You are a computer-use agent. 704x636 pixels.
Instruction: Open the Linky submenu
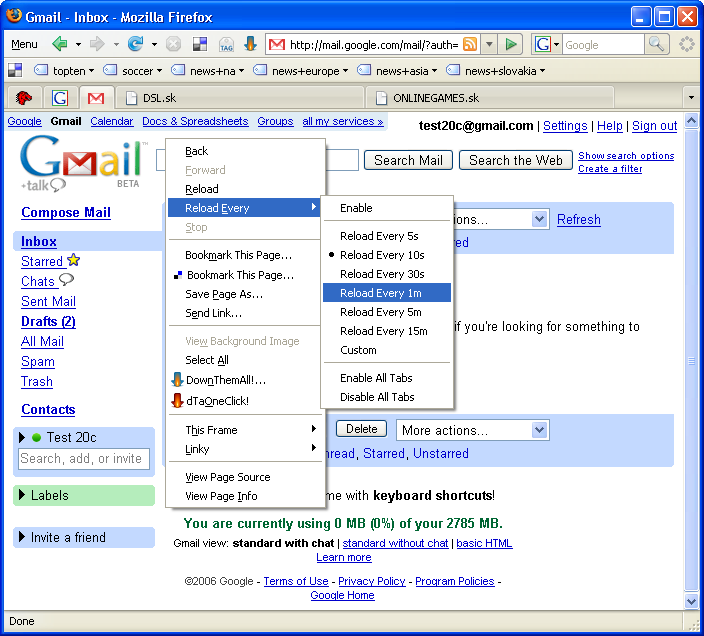click(x=246, y=449)
